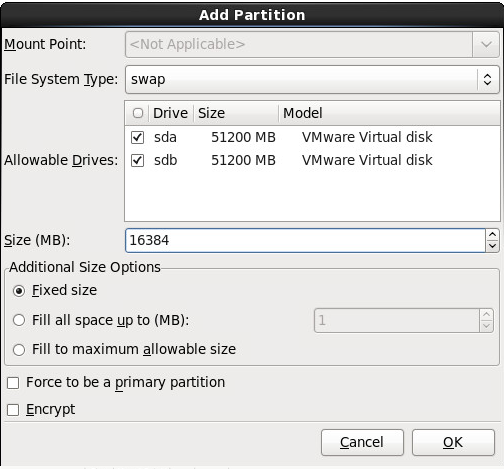Click the Mount Point combo text field
Viewport: 504px width, 469px height.
299,44
